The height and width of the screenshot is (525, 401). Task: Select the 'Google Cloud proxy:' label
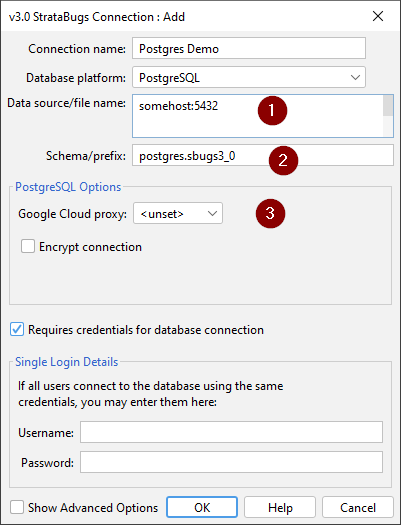(73, 214)
